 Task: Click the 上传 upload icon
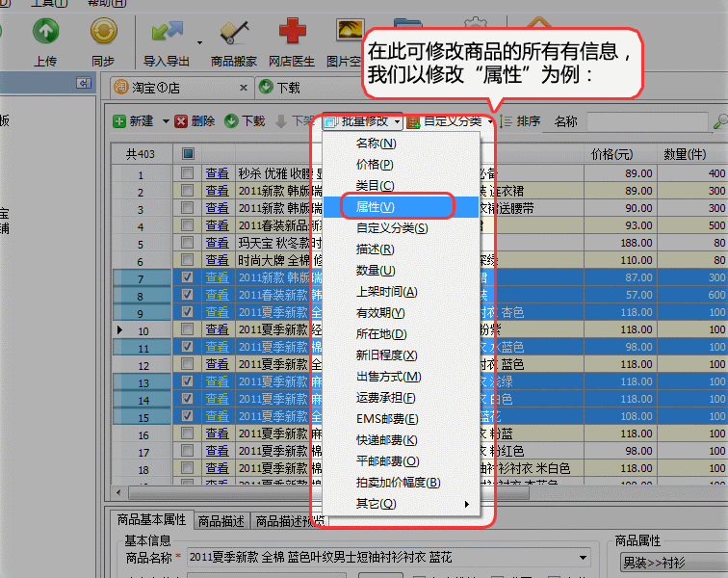pyautogui.click(x=45, y=31)
